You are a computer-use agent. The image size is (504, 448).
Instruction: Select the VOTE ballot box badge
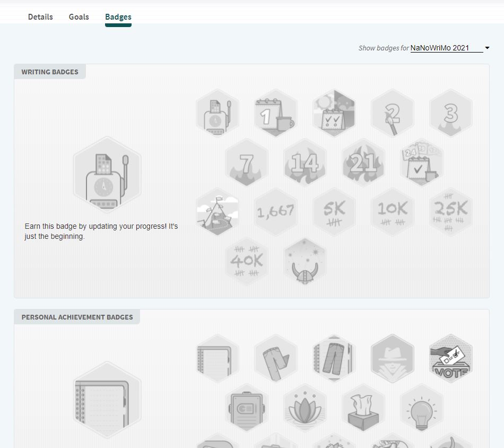[x=451, y=359]
